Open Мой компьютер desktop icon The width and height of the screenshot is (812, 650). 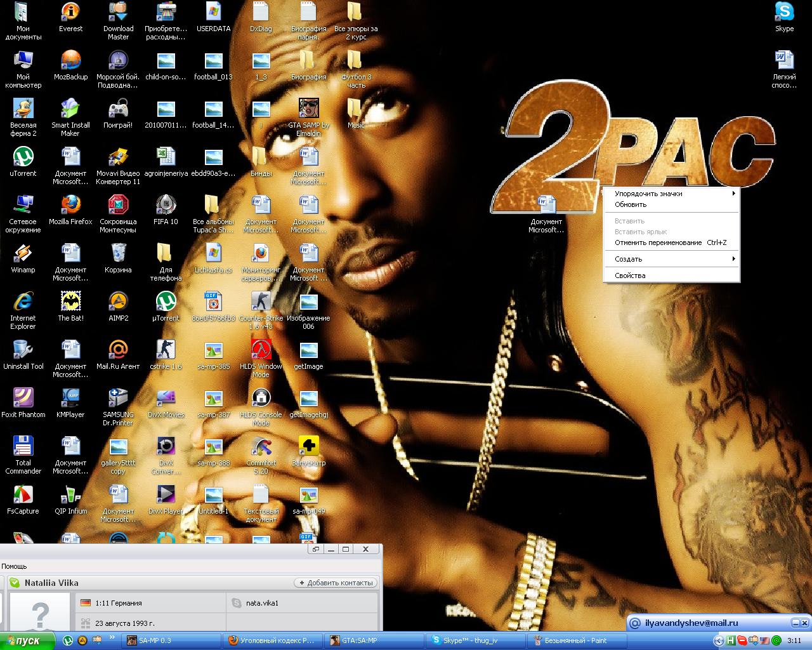(23, 69)
